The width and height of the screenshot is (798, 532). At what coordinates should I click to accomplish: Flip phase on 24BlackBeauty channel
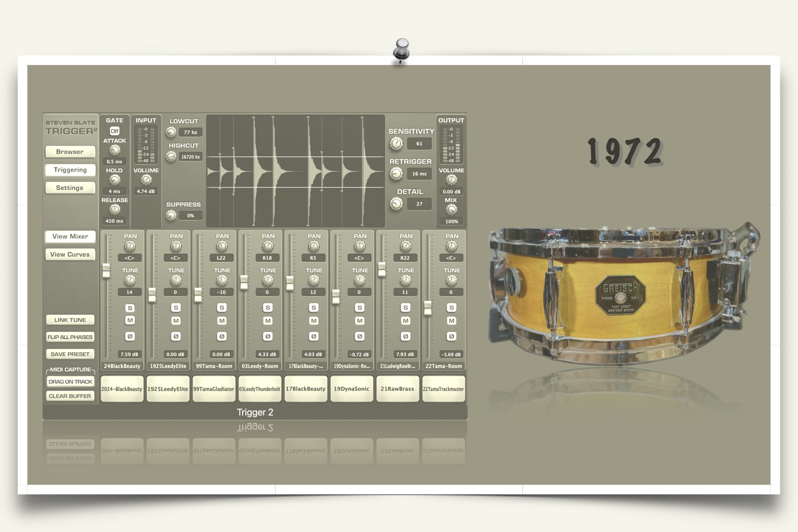pos(130,336)
